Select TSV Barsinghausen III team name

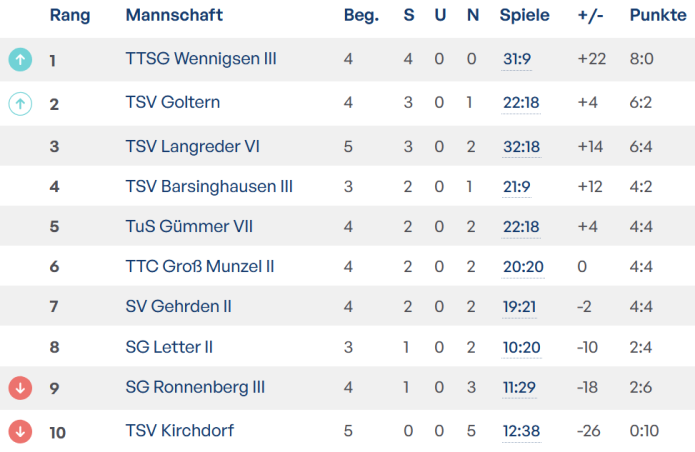(209, 187)
